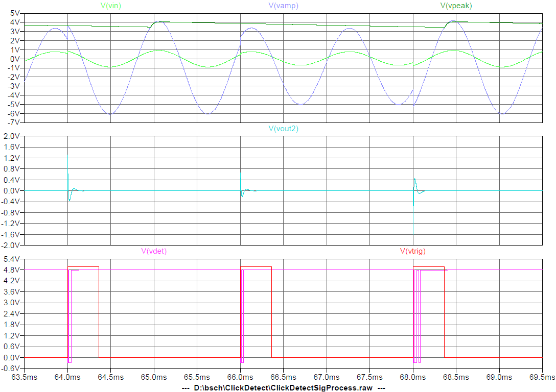Click the -2.0V label on middle pane axis
556x392 pixels.
(x=11, y=246)
